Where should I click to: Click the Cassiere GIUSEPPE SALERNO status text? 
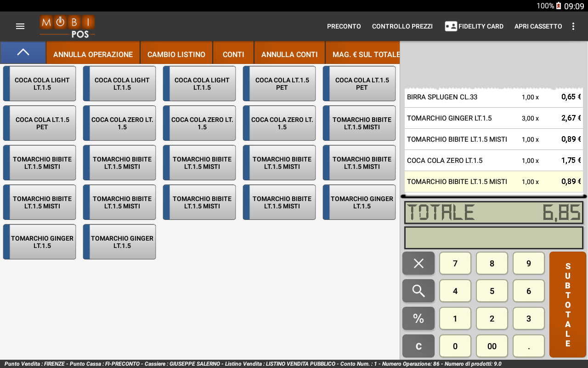[x=181, y=364]
